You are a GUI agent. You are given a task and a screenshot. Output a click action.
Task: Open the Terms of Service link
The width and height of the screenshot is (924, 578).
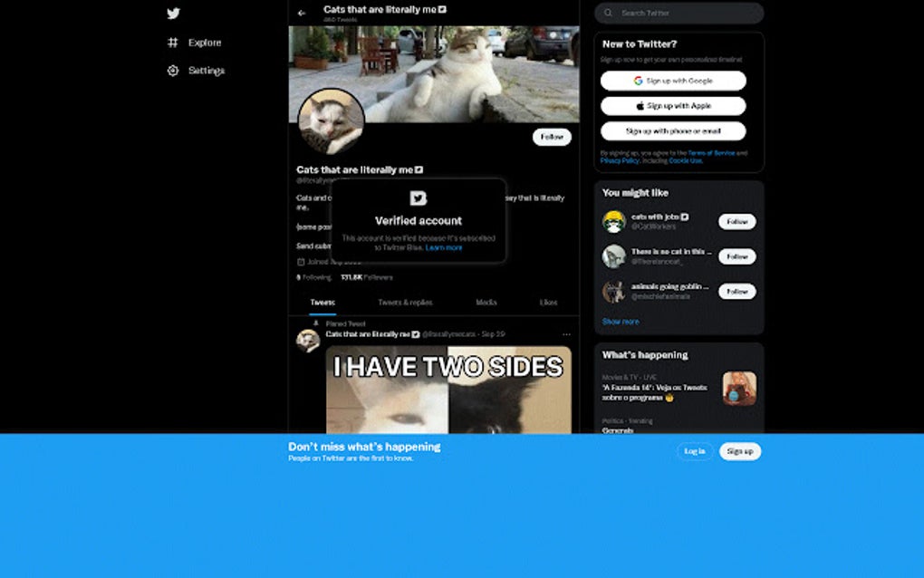pyautogui.click(x=711, y=153)
